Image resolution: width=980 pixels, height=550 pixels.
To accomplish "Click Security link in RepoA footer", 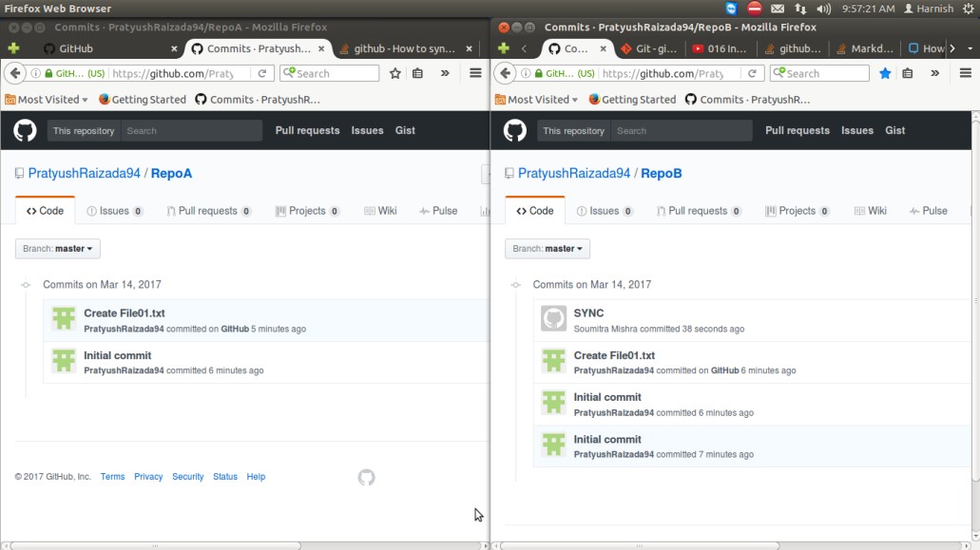I will tap(188, 476).
